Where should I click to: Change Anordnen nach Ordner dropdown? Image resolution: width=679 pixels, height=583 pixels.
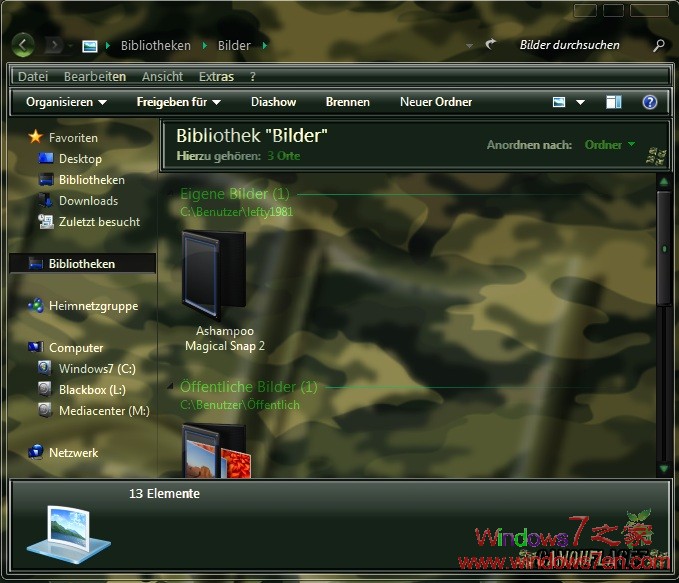pyautogui.click(x=610, y=145)
